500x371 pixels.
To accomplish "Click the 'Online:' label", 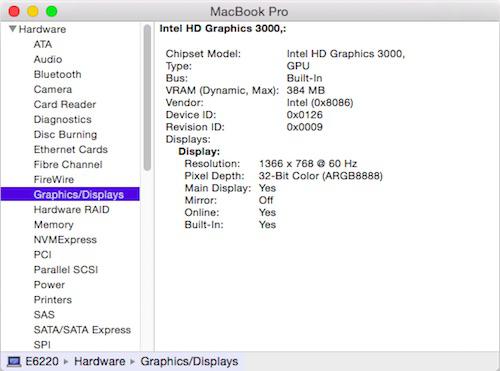I will (x=202, y=212).
